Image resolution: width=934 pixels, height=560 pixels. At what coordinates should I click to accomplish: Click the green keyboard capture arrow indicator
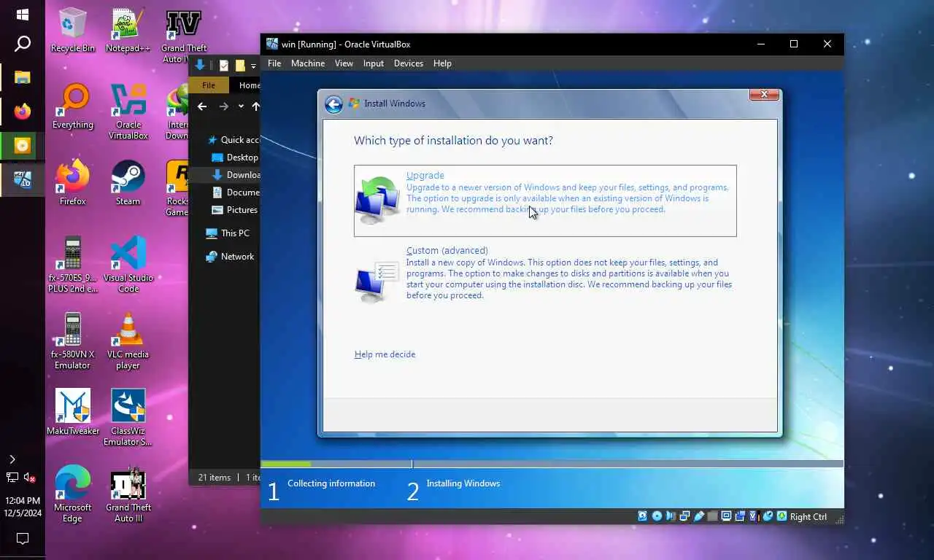coord(781,516)
